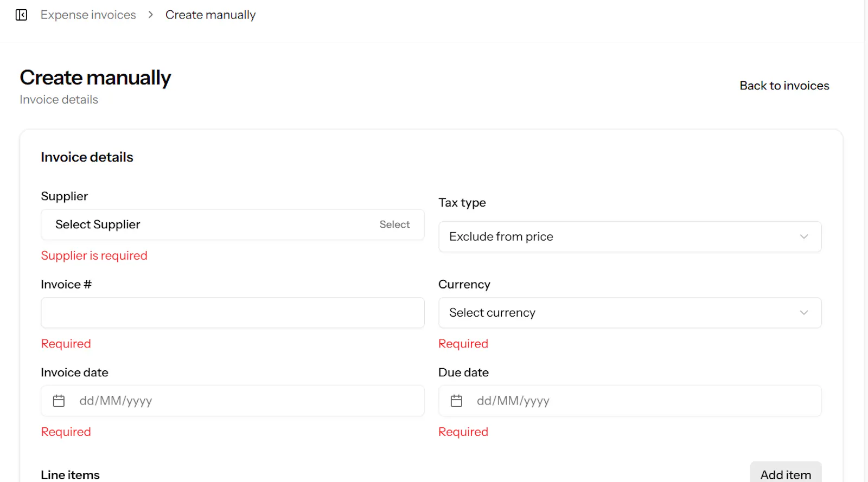Go back to invoices
Viewport: 868px width, 482px height.
pos(784,86)
